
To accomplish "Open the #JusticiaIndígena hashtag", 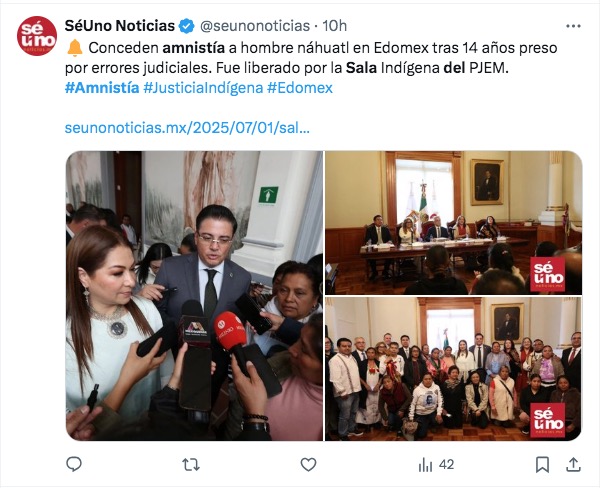I will point(203,88).
